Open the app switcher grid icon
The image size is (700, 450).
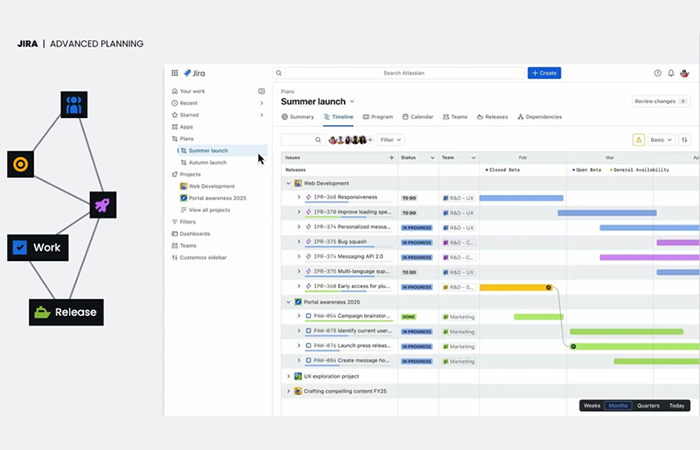(x=174, y=73)
